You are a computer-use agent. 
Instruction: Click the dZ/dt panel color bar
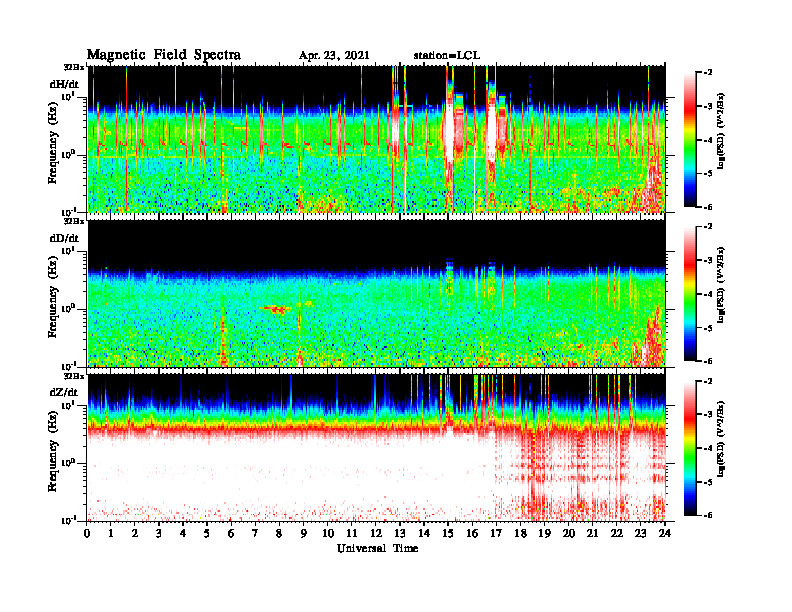pyautogui.click(x=690, y=448)
